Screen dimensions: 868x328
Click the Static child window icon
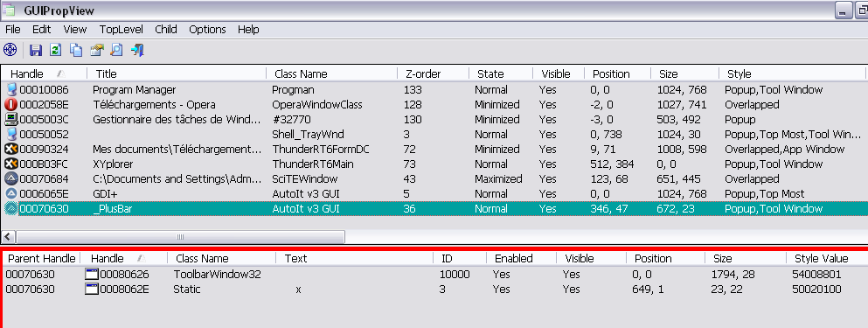tap(91, 289)
